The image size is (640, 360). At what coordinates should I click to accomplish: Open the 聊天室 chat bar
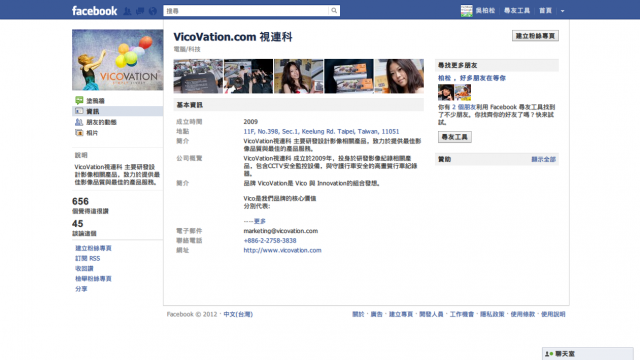(588, 354)
